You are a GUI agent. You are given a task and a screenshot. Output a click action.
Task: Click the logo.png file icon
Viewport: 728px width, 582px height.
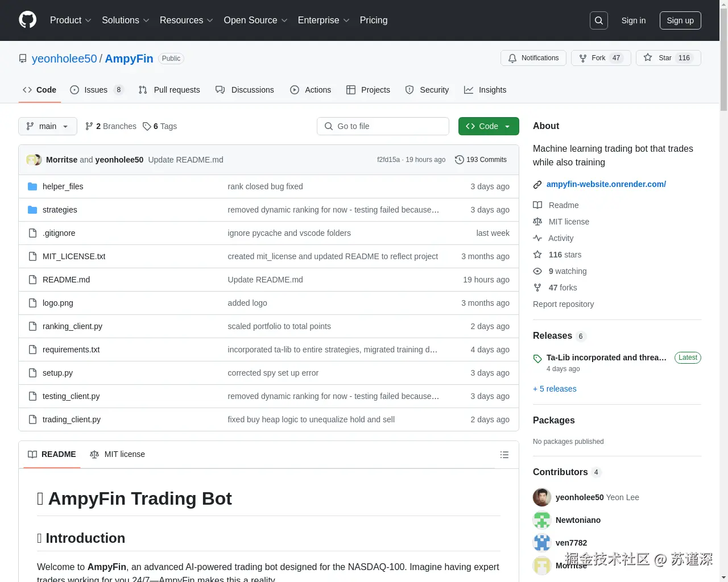(x=32, y=303)
